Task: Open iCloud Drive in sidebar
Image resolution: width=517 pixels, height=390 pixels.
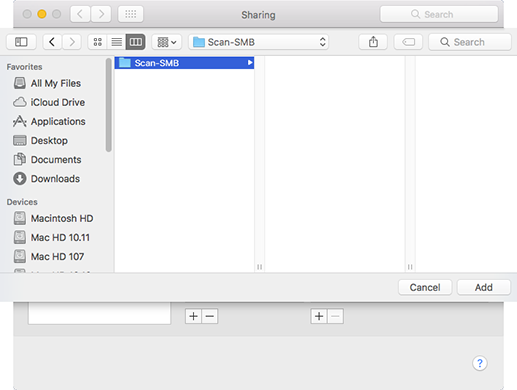Action: pyautogui.click(x=49, y=102)
